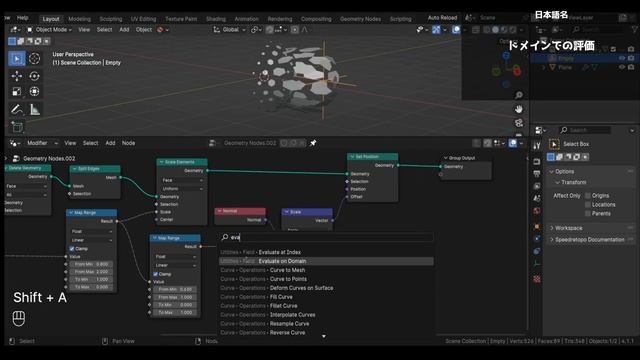Click the viewport zoom magnifier icon
The width and height of the screenshot is (640, 360).
click(519, 95)
